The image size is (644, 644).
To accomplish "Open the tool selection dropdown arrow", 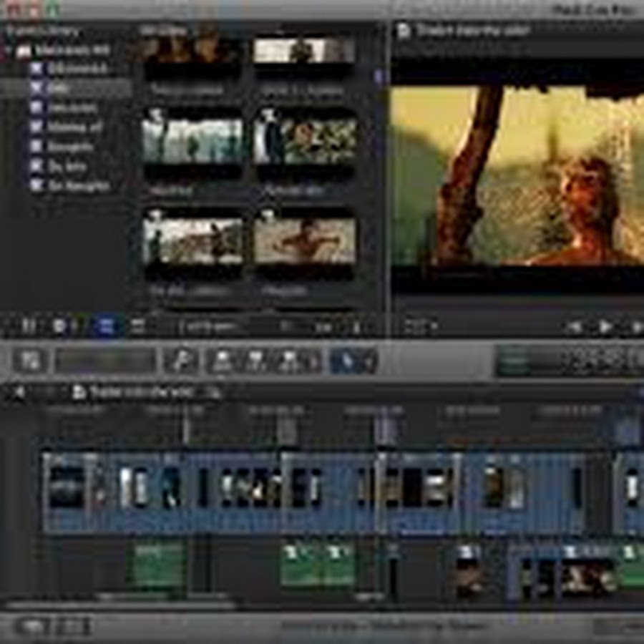I will (370, 361).
